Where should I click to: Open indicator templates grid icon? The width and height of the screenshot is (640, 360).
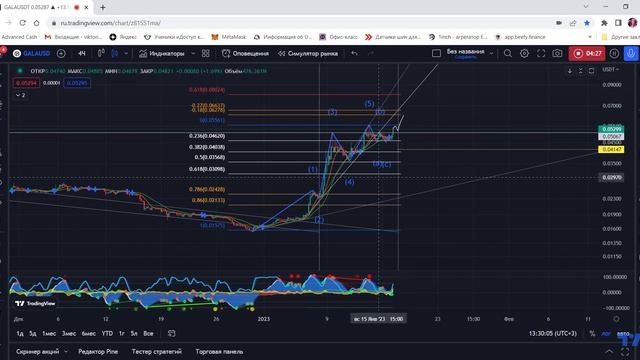[x=206, y=53]
